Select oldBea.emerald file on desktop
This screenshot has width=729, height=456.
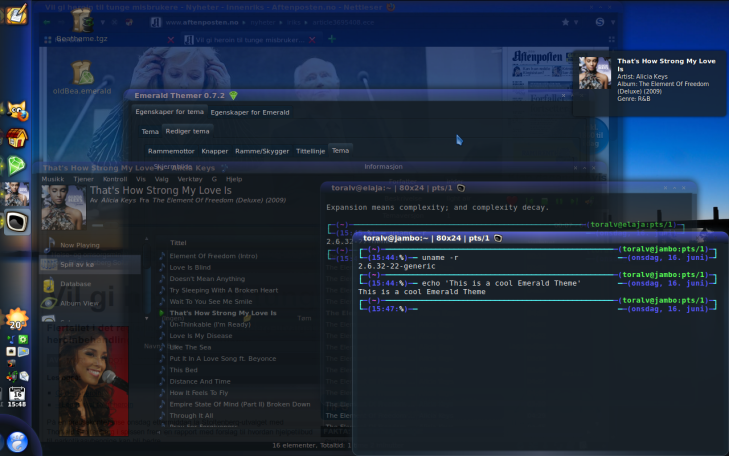pyautogui.click(x=82, y=78)
